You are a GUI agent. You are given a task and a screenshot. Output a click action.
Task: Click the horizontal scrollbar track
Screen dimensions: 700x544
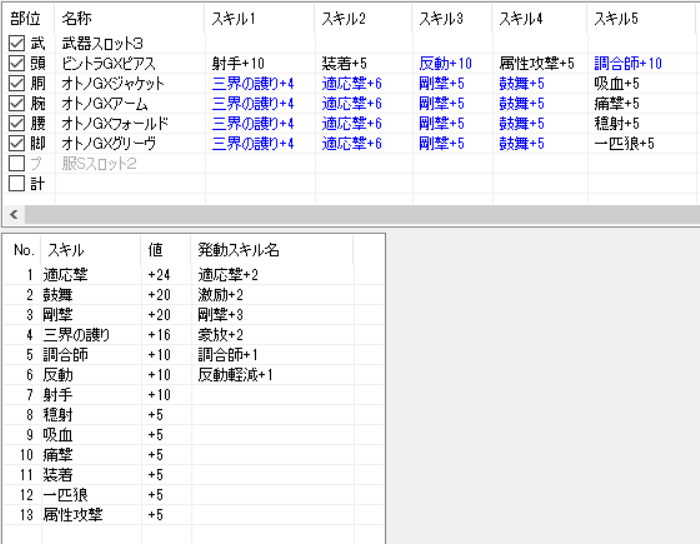[x=362, y=215]
